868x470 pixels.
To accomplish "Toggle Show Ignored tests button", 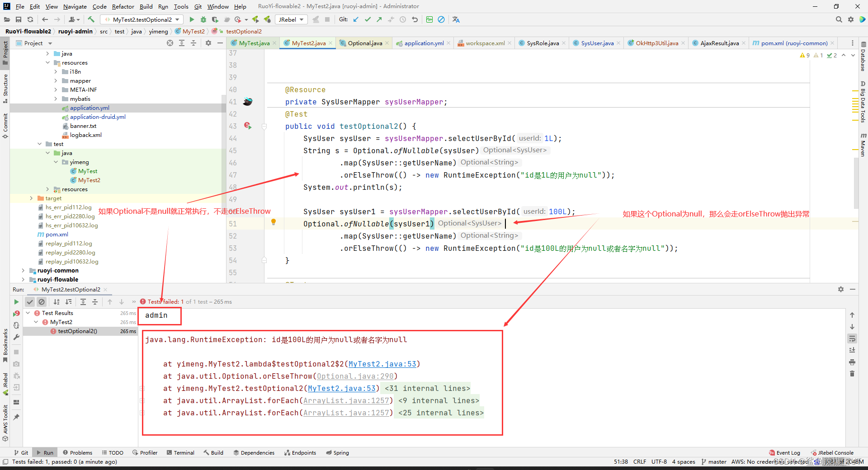I will pyautogui.click(x=42, y=302).
